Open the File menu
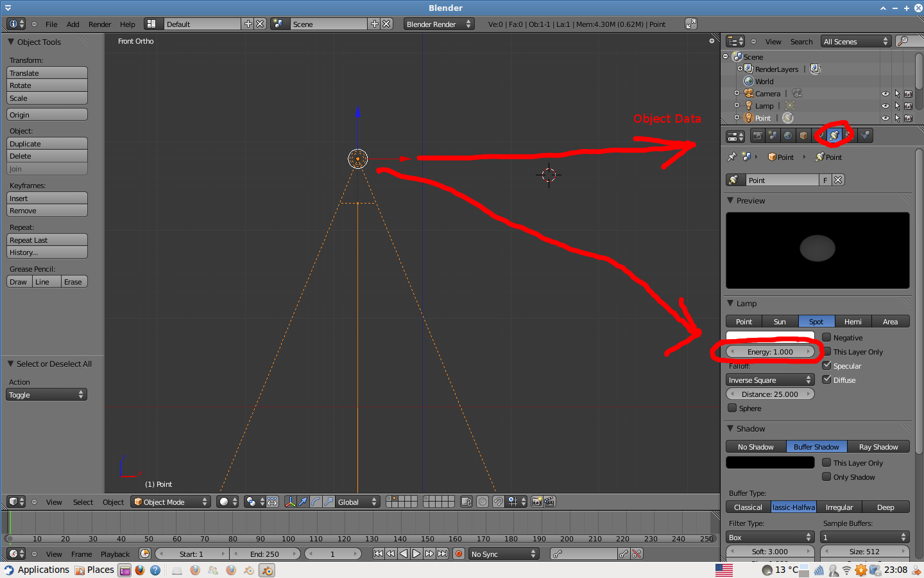Image resolution: width=924 pixels, height=578 pixels. tap(51, 24)
